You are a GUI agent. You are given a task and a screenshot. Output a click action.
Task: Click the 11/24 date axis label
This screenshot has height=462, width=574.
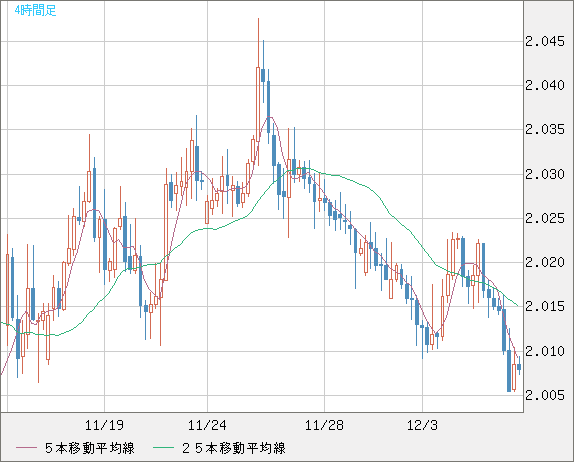tap(207, 425)
